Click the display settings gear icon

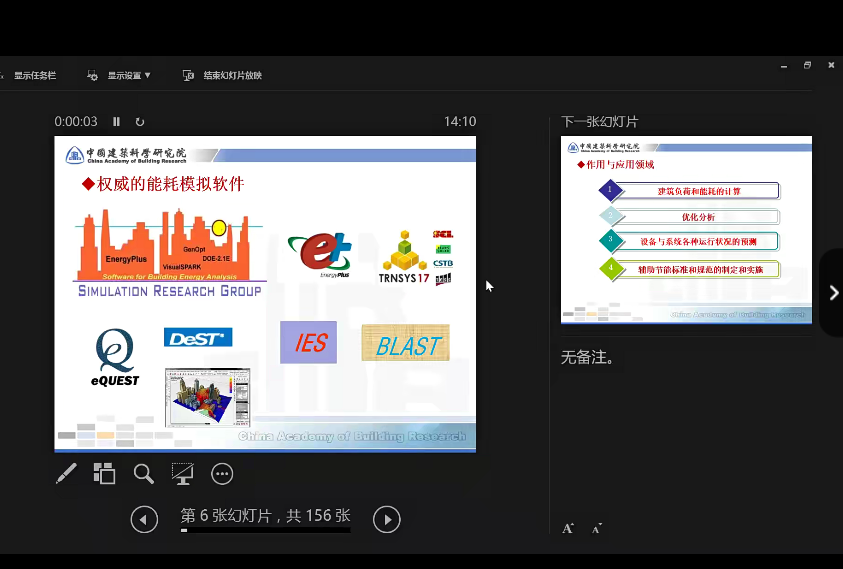(92, 75)
